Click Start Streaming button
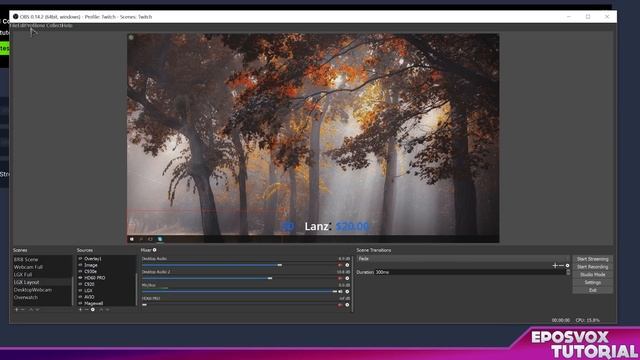The image size is (640, 360). (592, 259)
